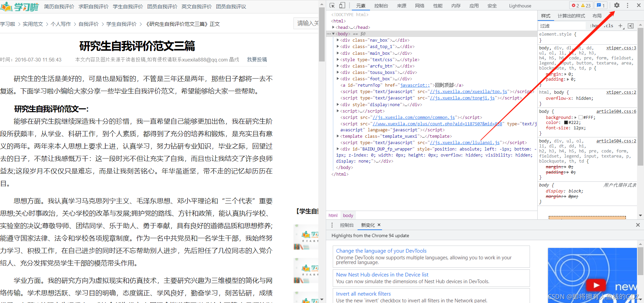Switch to the 控制台 tab in top toolbar
Screen dimensions: 644x303
pyautogui.click(x=381, y=6)
